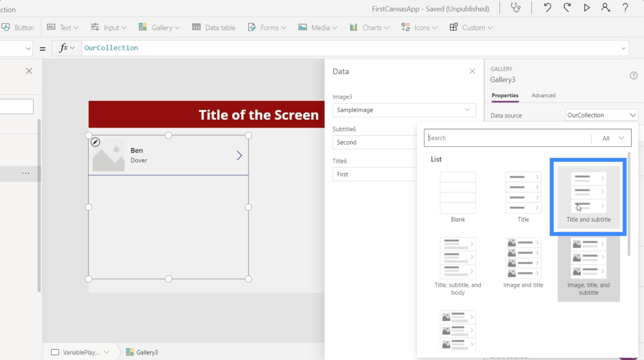
Task: Insert a Data table
Action: point(214,28)
